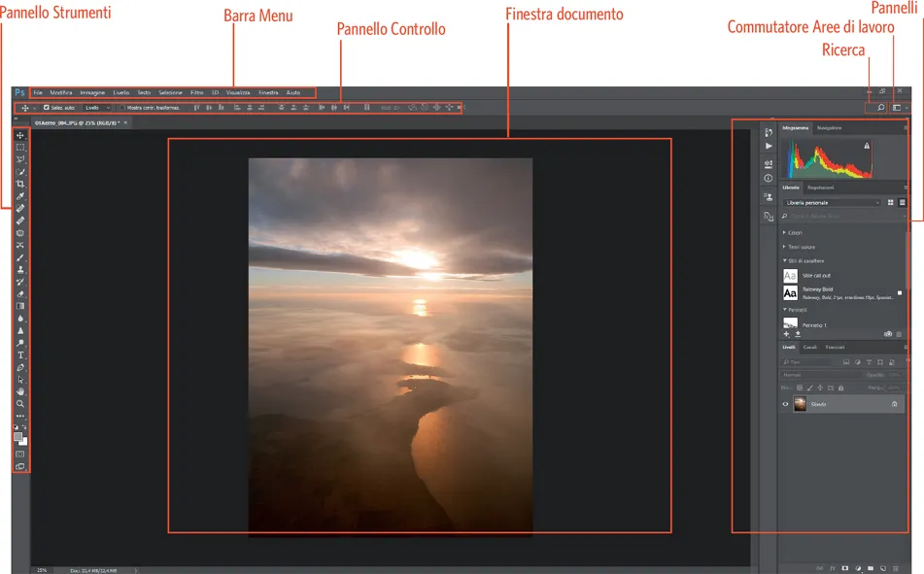The width and height of the screenshot is (924, 574).
Task: Open the Filtro menu
Action: tap(197, 92)
